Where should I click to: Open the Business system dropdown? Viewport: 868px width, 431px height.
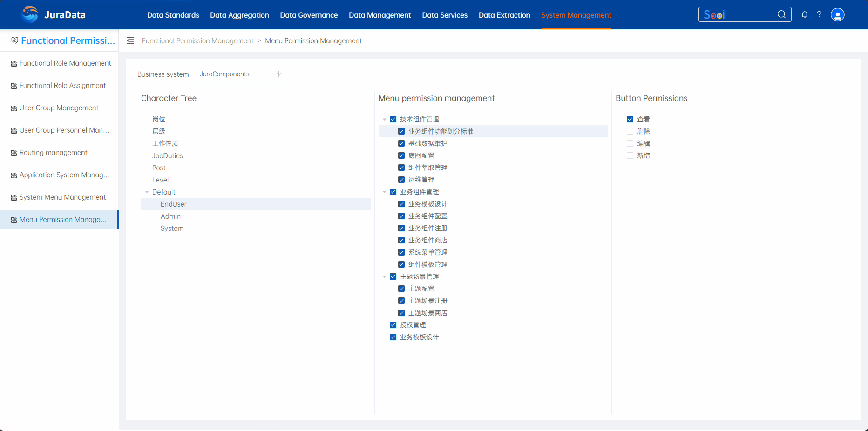[x=240, y=74]
